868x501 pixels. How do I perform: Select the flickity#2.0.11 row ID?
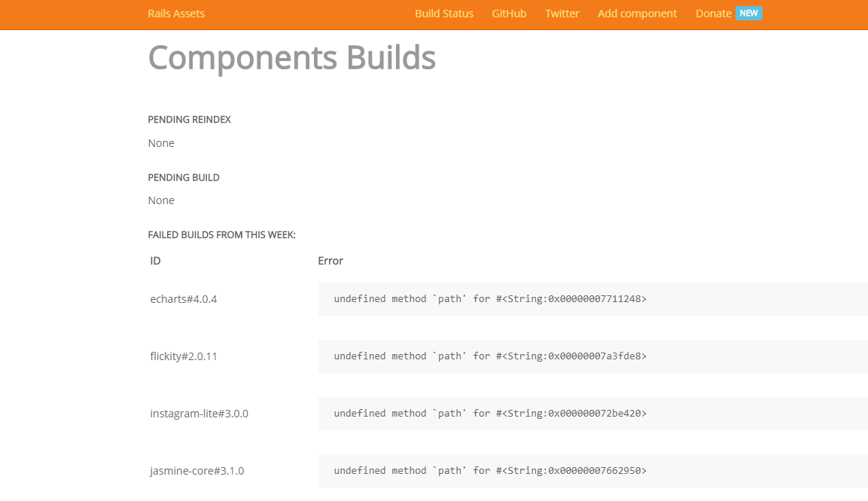(x=183, y=356)
